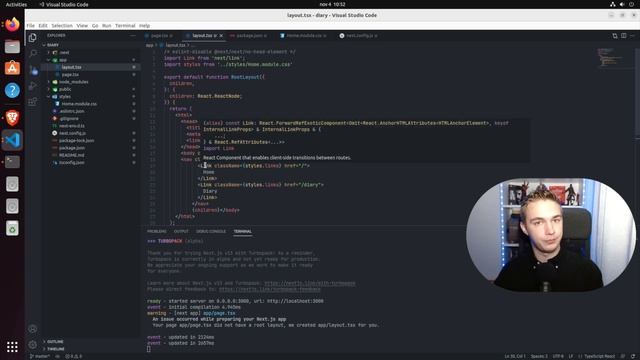The image size is (640, 360).
Task: Open package-lock.json in the explorer
Action: click(76, 140)
